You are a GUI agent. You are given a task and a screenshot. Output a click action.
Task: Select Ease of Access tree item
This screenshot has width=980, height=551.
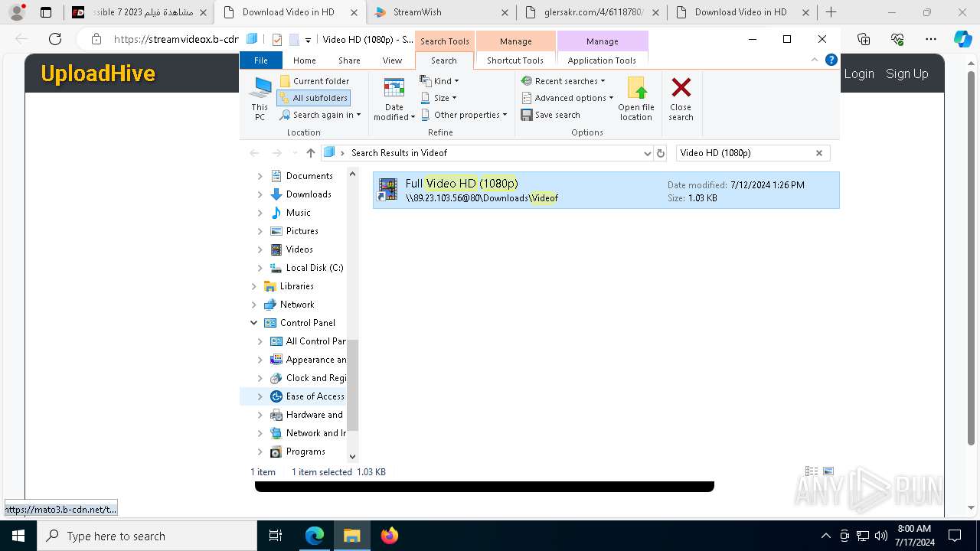click(315, 396)
